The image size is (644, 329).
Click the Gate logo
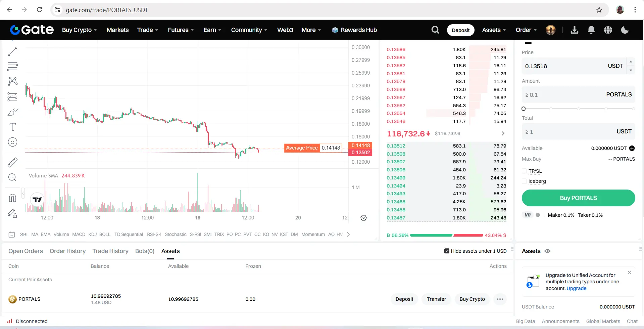pos(32,30)
